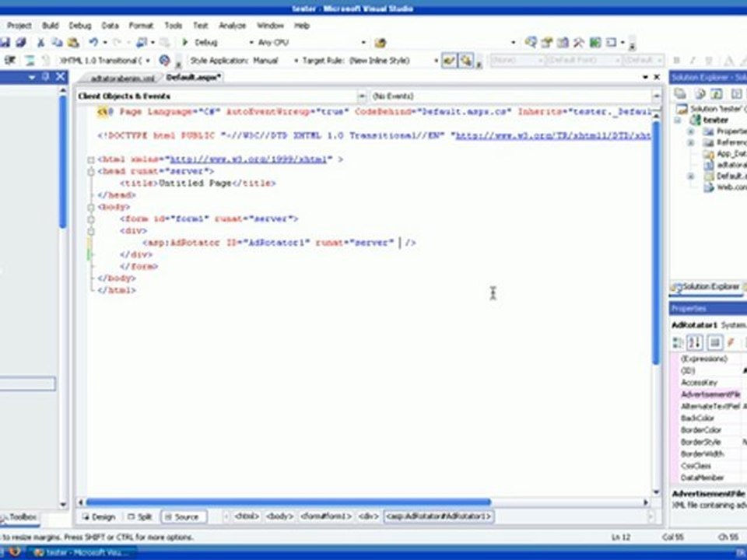Switch to the adtatoraberas.xml document tab

(x=122, y=78)
